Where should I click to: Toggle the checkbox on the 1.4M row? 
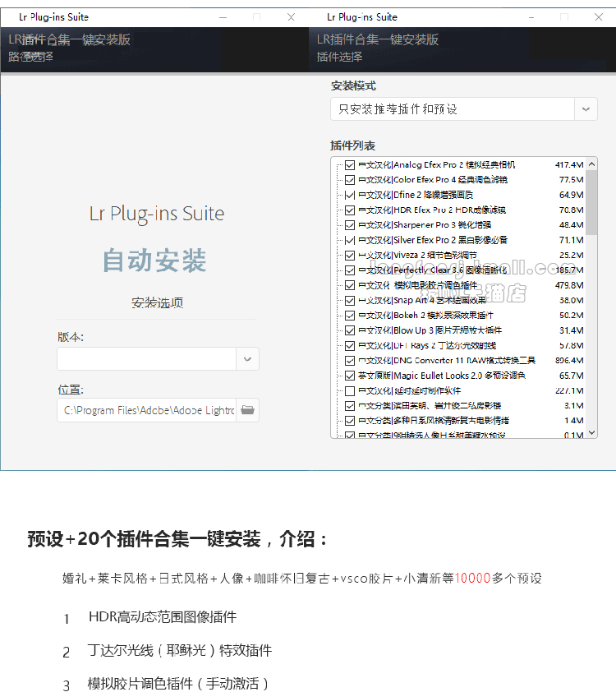point(350,421)
